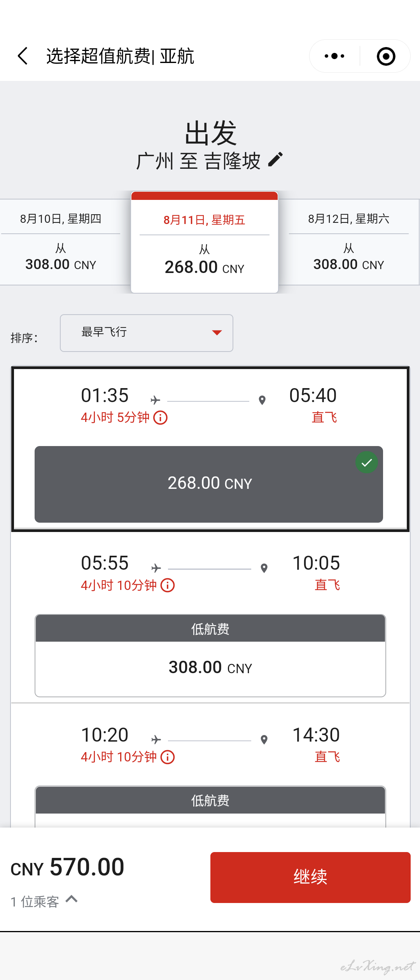Select the 8月11日 星期五 date card

coord(205,242)
